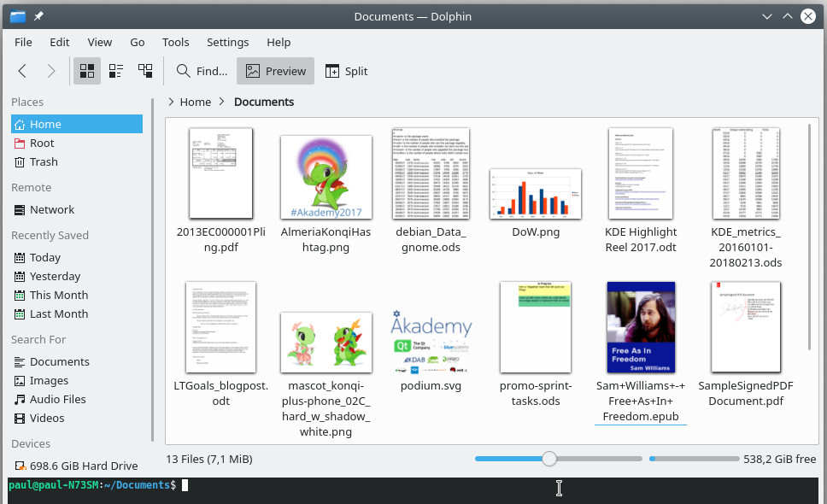Screen dimensions: 827x504
Task: Go back using the left arrow
Action: tap(22, 71)
